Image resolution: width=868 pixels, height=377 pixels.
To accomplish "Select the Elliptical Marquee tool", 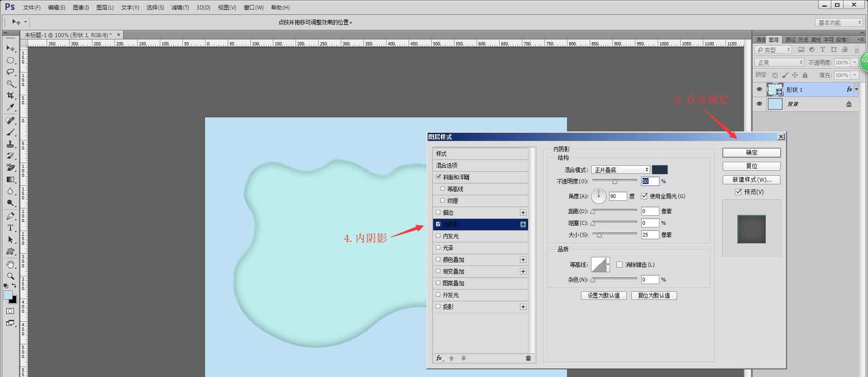I will (10, 60).
